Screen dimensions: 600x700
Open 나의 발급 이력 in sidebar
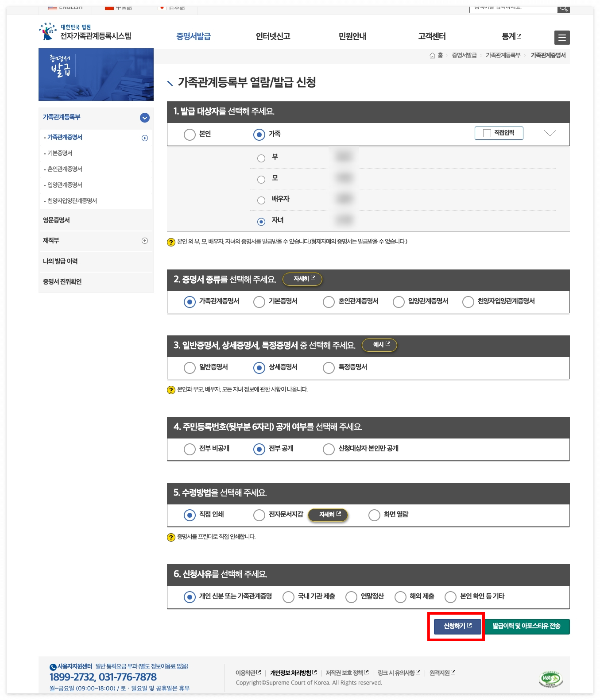point(60,262)
